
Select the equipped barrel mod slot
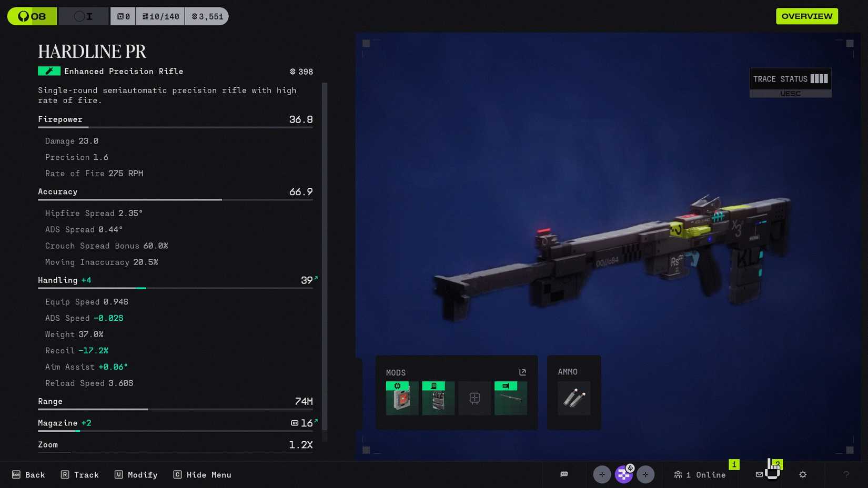510,398
